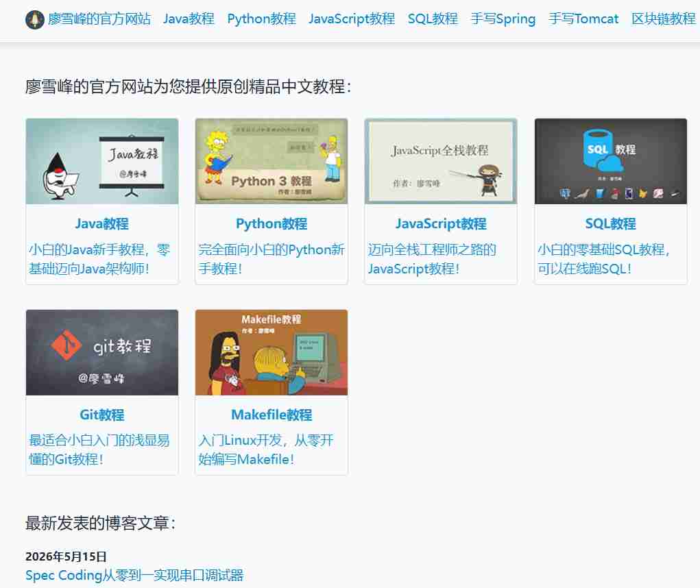Click the Java教程 card thumbnail image
The image size is (700, 588).
(x=102, y=161)
